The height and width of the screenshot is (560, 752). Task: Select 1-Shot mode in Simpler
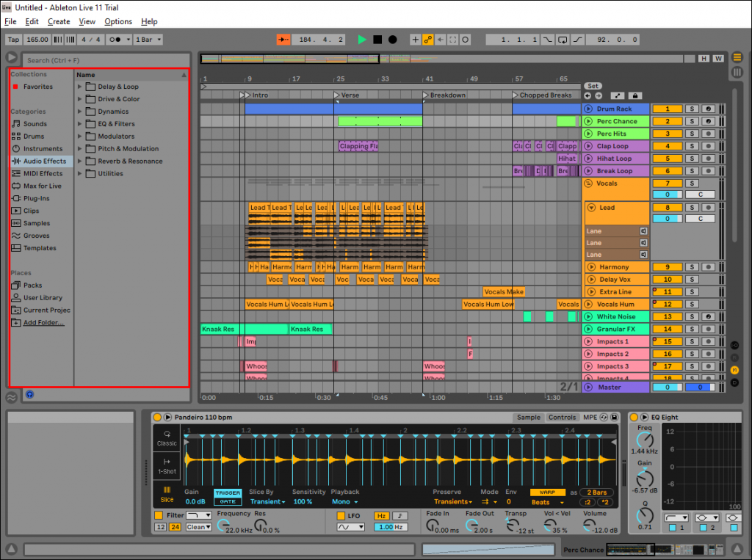167,467
